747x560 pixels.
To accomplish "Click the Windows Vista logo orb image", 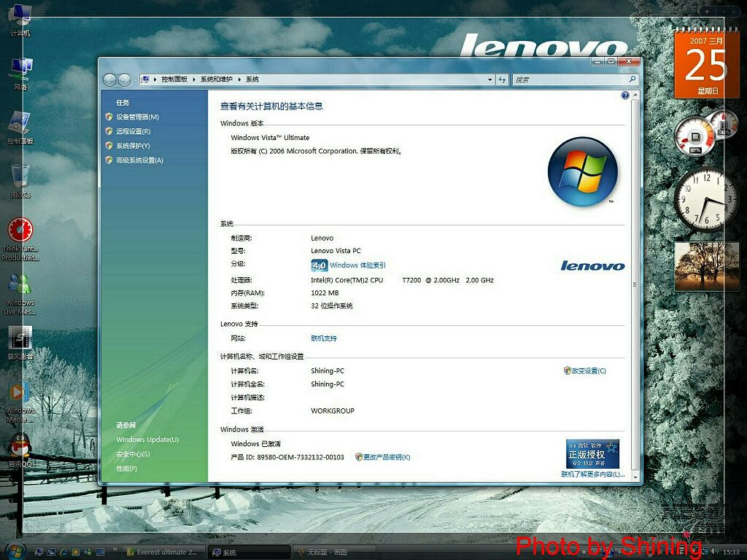I will [x=583, y=171].
